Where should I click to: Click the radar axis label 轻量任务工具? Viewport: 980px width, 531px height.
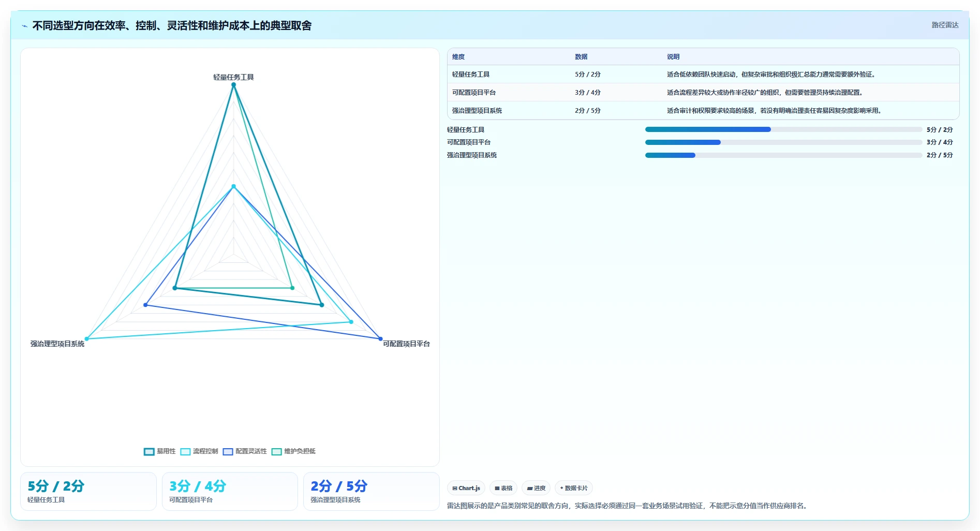[x=233, y=77]
